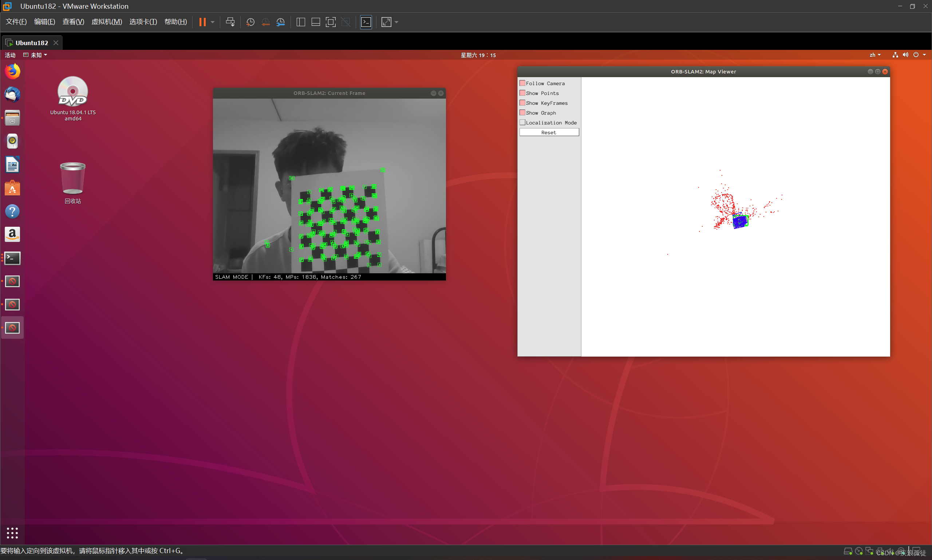Open the Snapshot Manager from the toolbar
The image size is (932, 560).
pyautogui.click(x=281, y=22)
